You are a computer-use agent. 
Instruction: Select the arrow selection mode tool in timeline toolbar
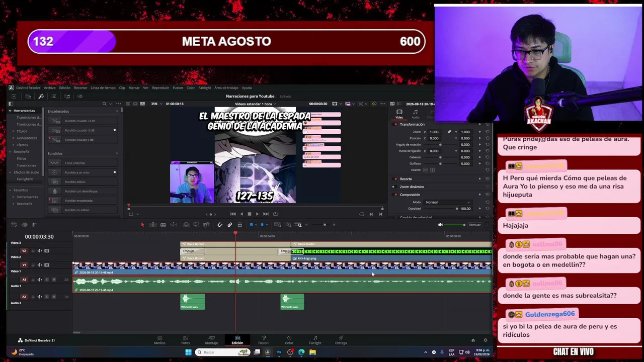point(142,225)
